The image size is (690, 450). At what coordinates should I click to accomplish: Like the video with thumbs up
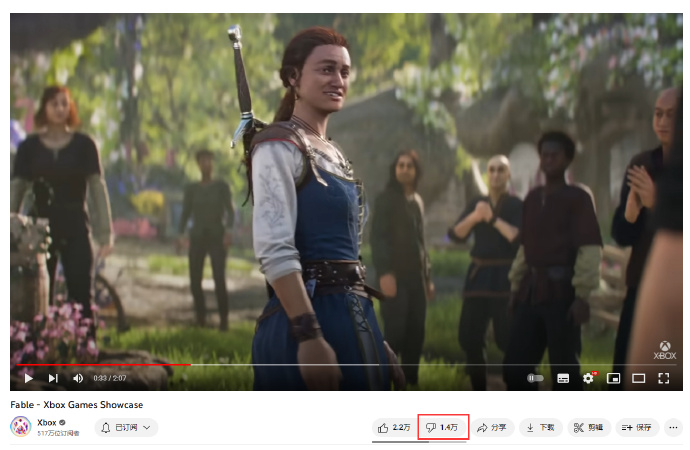pyautogui.click(x=394, y=427)
